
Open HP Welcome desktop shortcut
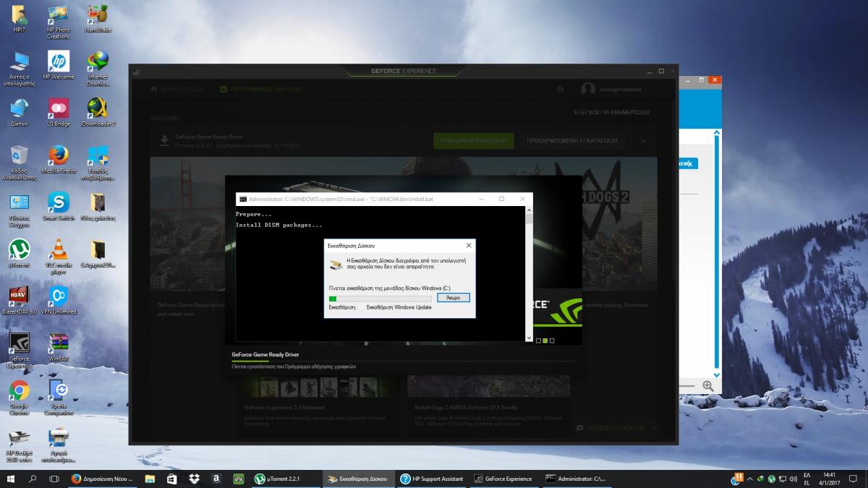coord(59,65)
